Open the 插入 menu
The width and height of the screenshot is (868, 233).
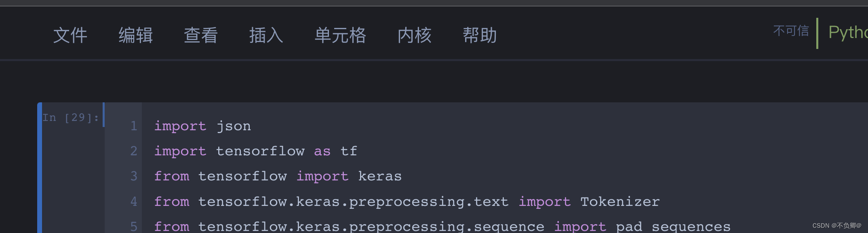(266, 35)
